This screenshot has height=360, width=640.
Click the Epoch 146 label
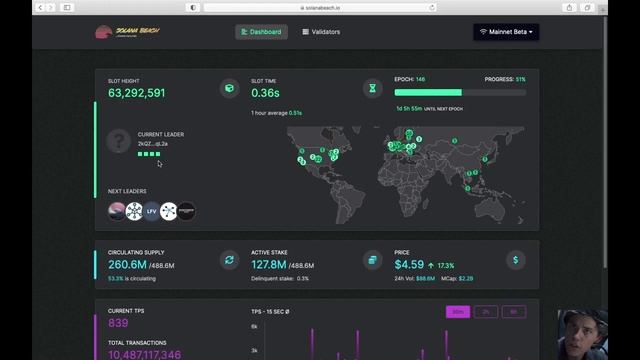pos(409,79)
